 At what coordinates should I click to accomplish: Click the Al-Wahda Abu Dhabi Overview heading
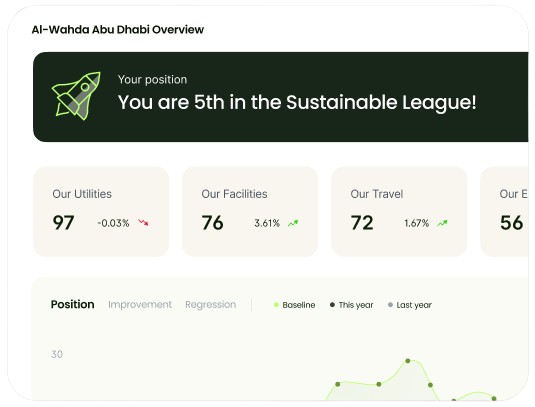pyautogui.click(x=118, y=30)
